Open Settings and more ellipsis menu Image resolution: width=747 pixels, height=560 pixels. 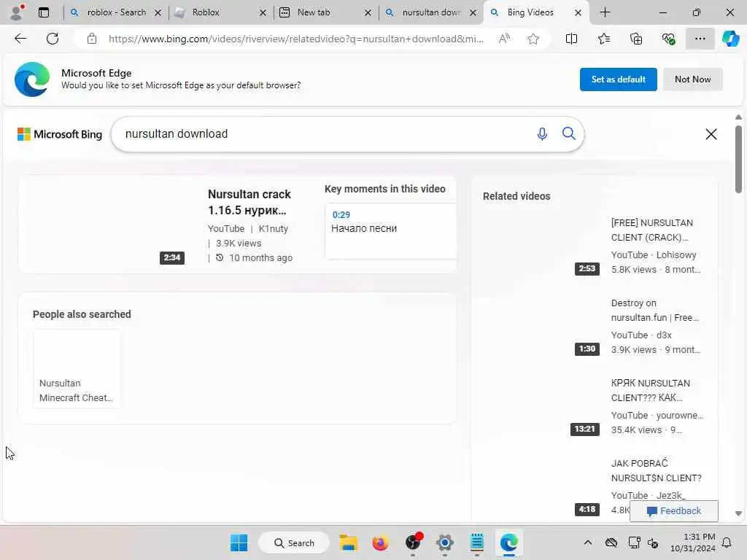point(700,39)
